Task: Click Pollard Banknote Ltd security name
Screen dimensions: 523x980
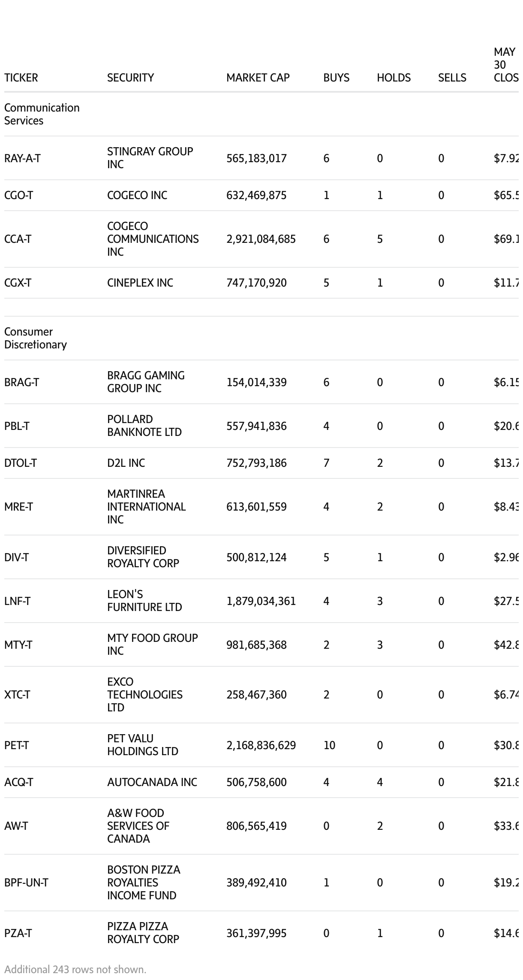Action: click(144, 426)
